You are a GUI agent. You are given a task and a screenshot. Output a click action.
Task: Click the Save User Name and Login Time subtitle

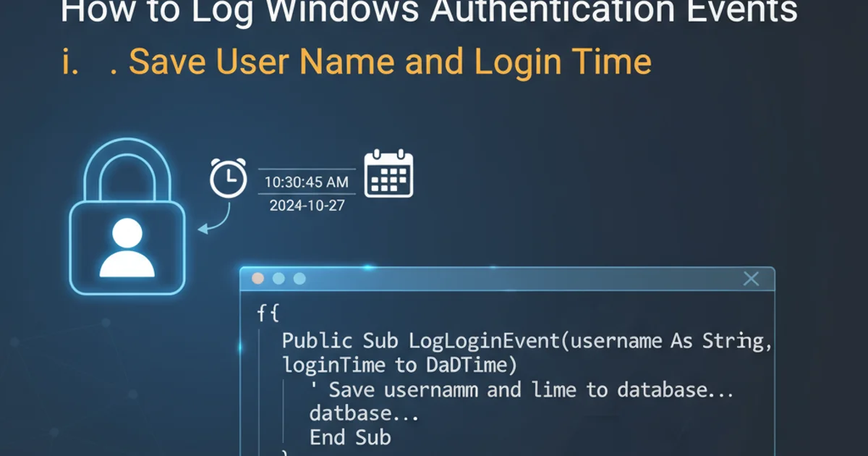click(x=389, y=62)
